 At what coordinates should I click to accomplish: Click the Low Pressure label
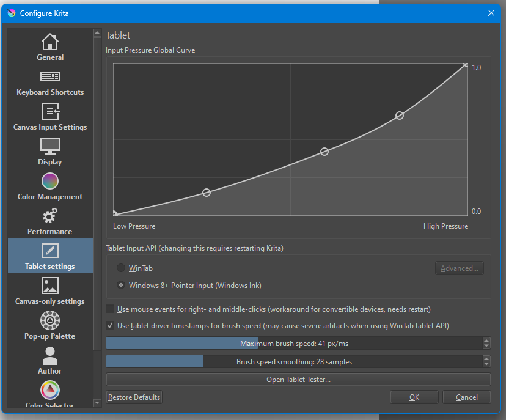(134, 226)
